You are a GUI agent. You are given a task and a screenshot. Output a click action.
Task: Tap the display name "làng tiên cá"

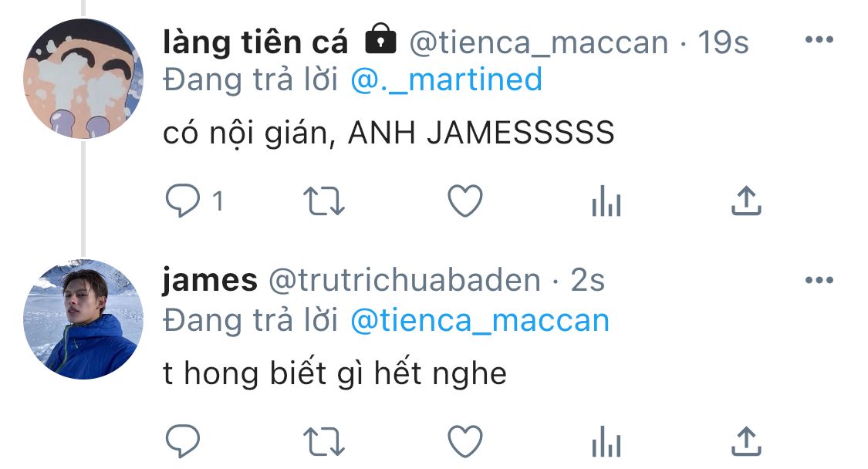255,42
